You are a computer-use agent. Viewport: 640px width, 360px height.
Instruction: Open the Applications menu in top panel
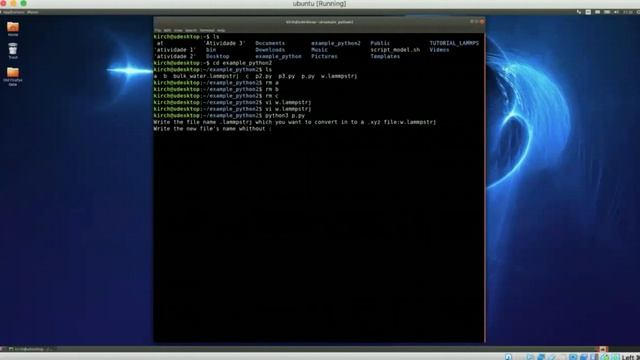coord(14,12)
